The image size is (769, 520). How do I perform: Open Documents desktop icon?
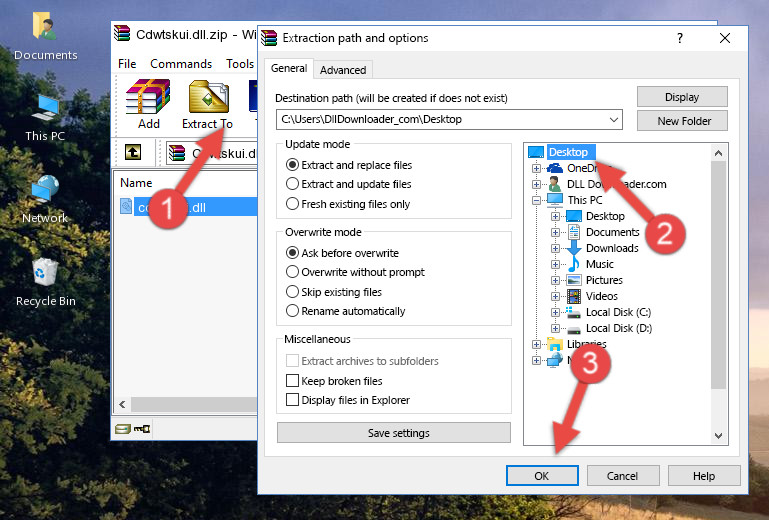pyautogui.click(x=45, y=35)
